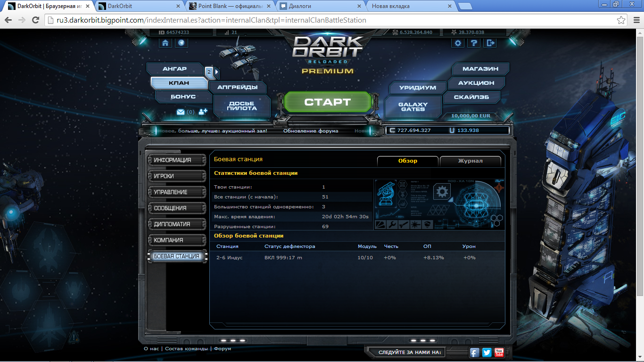Go back in the browser
Image resolution: width=644 pixels, height=362 pixels.
click(x=8, y=20)
